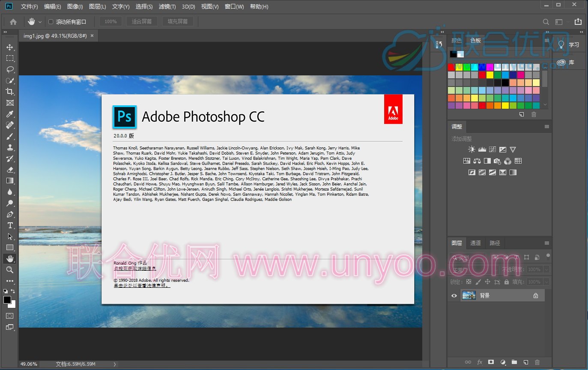The image size is (588, 370).
Task: Switch to the 路径 tab
Action: (495, 243)
